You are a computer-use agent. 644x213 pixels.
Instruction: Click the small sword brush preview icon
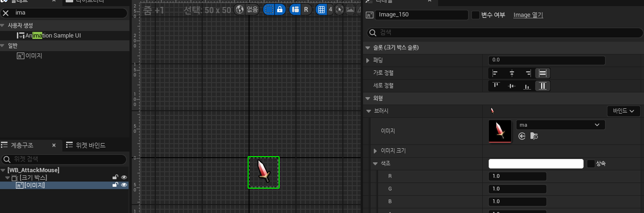492,111
